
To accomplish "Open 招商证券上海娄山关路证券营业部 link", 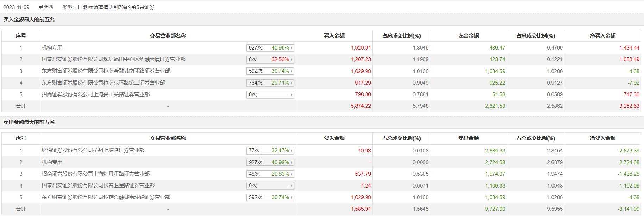I will (x=95, y=94).
